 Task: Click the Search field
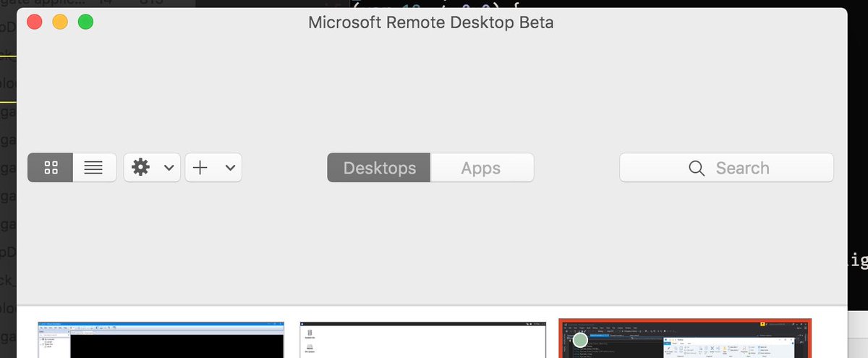(x=726, y=168)
